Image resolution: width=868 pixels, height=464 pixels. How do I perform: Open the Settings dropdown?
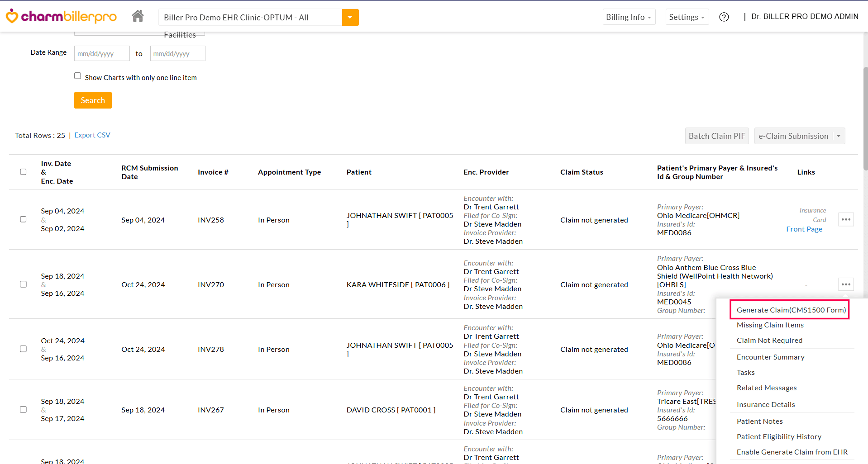687,17
